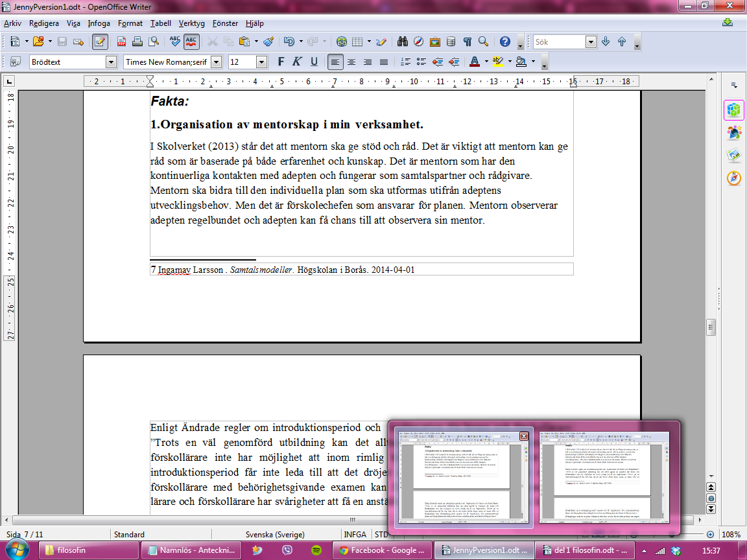Select the Format paintbrush icon
Screen dimensions: 747x560
(268, 41)
